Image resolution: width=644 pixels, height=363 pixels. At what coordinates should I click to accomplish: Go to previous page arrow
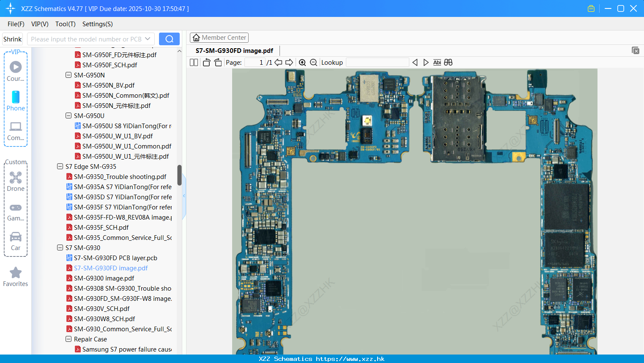click(x=278, y=62)
